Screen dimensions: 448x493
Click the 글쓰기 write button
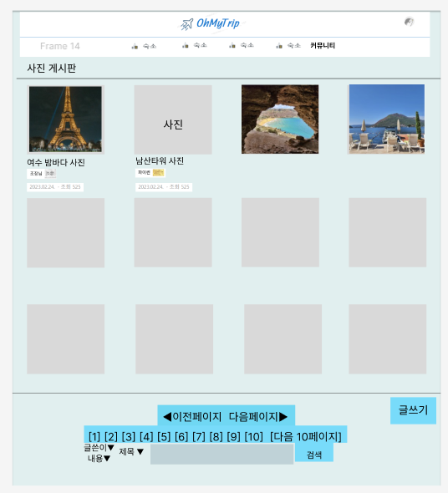click(413, 410)
